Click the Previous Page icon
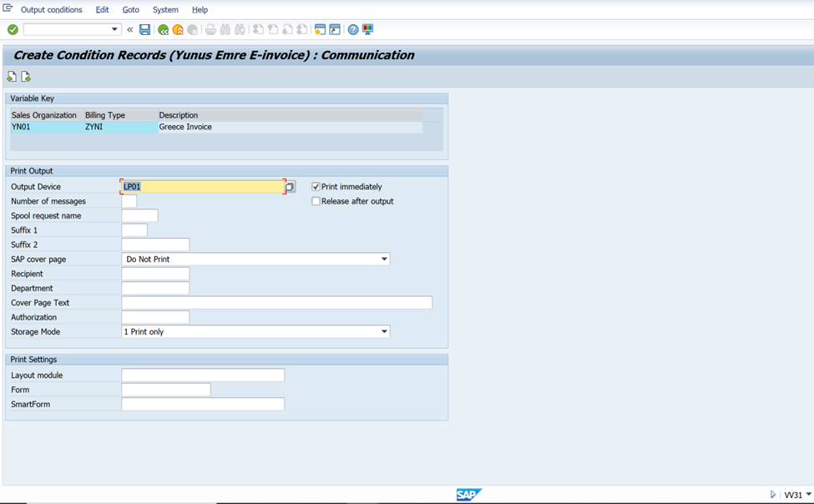The width and height of the screenshot is (814, 504). 272,29
